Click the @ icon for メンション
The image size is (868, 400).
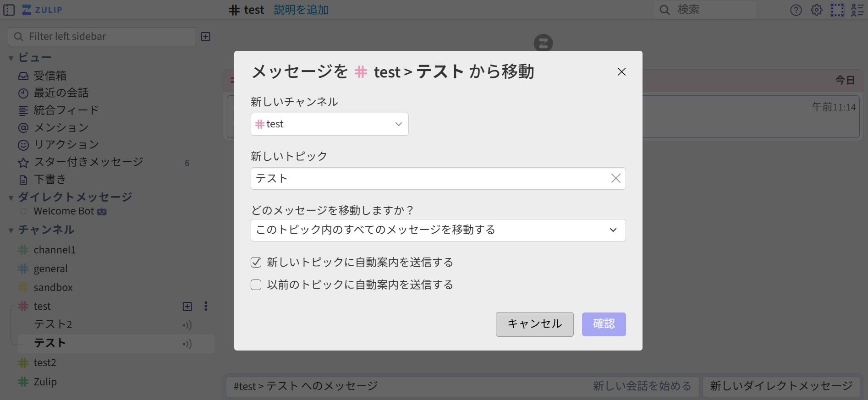point(23,128)
